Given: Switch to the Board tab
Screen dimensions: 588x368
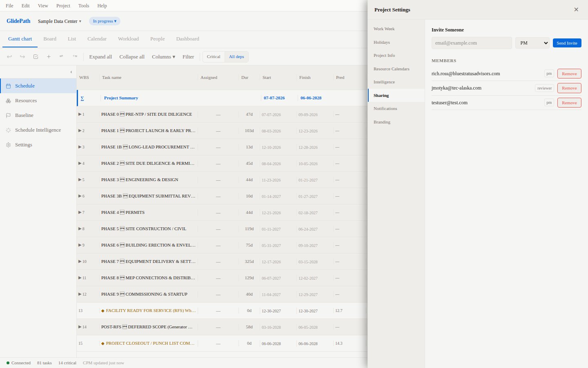Looking at the screenshot, I should (50, 39).
